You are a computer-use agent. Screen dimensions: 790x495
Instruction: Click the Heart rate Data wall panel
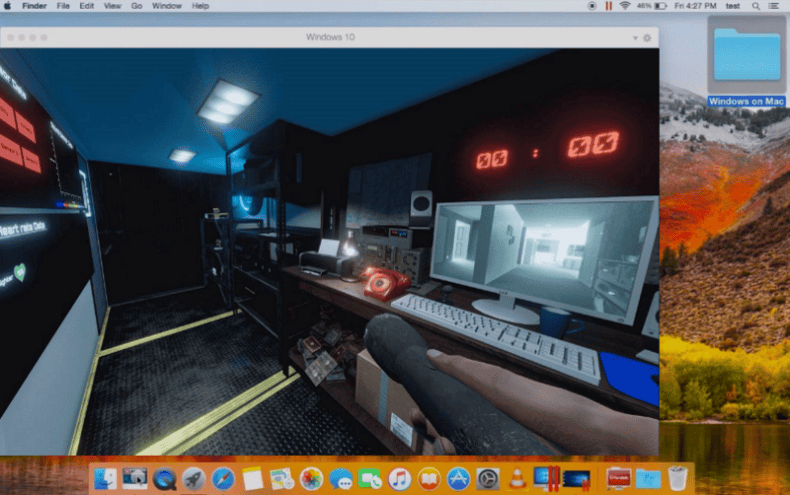tap(23, 228)
